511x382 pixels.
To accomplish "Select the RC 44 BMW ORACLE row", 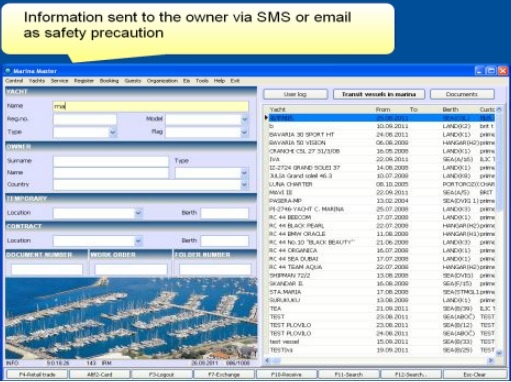I will click(382, 234).
